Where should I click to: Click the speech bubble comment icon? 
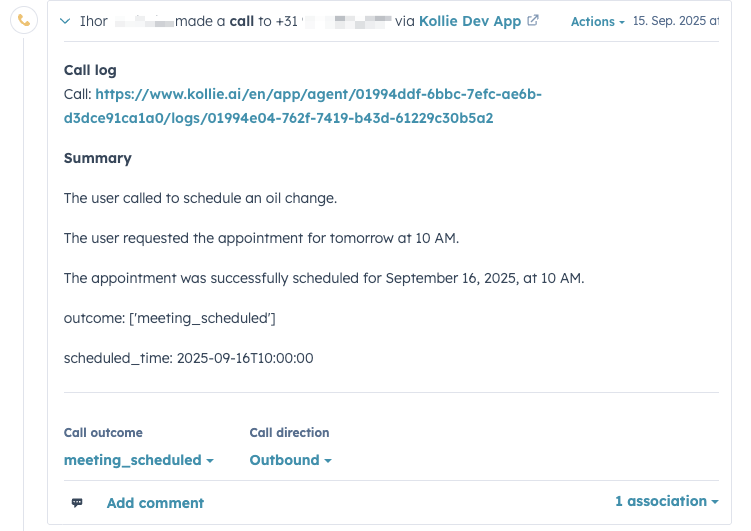pyautogui.click(x=77, y=503)
